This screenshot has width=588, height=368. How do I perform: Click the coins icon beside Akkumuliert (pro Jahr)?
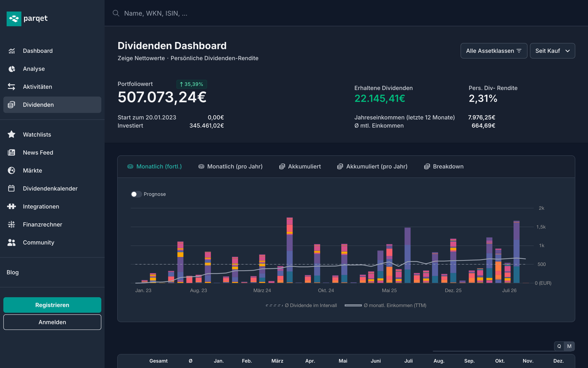coord(340,167)
